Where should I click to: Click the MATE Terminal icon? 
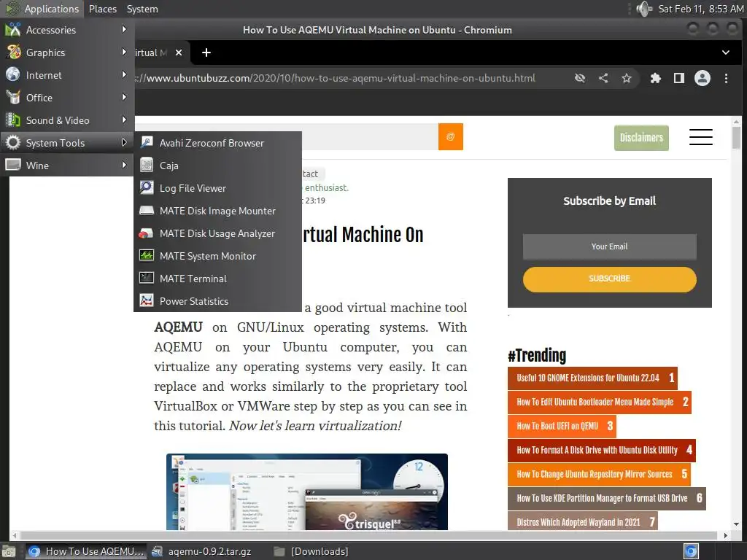(x=146, y=278)
